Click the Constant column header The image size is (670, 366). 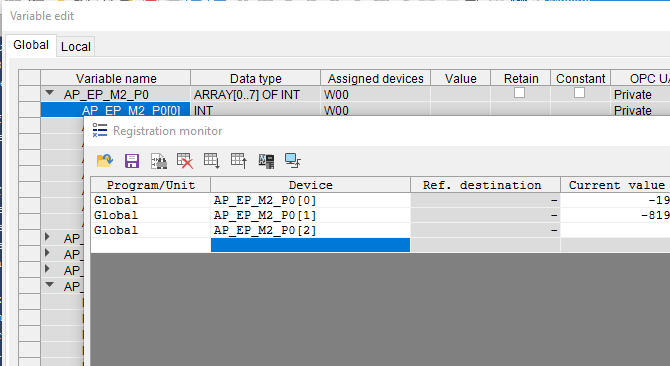point(581,78)
